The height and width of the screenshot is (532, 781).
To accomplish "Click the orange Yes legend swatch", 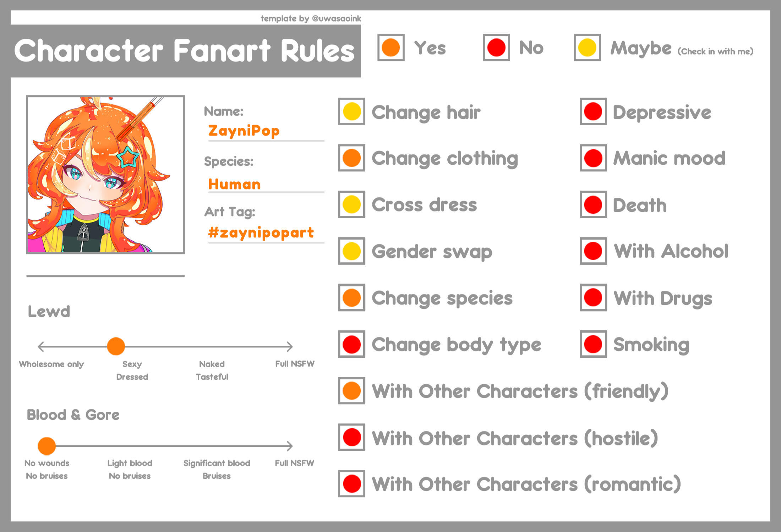I will click(x=390, y=48).
